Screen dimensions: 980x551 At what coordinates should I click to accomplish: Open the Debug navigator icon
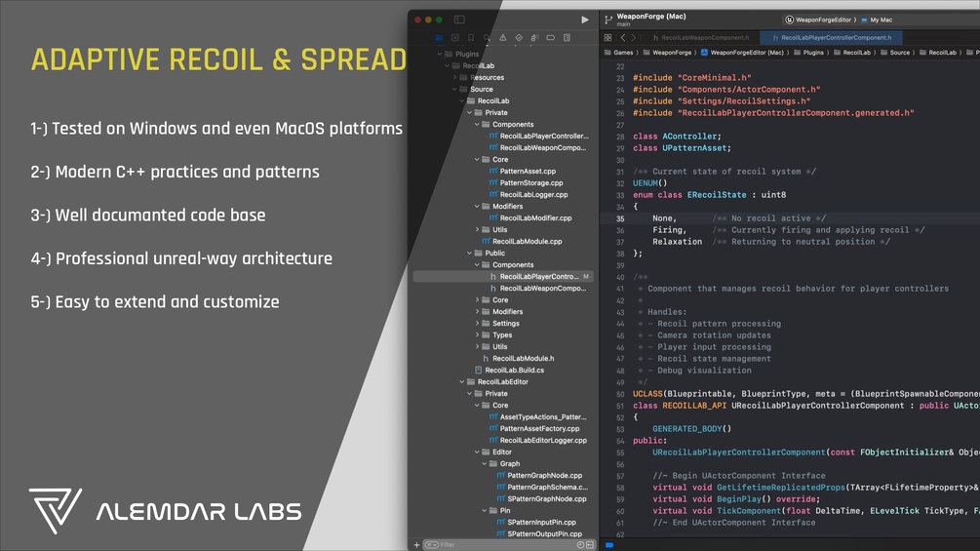(534, 37)
